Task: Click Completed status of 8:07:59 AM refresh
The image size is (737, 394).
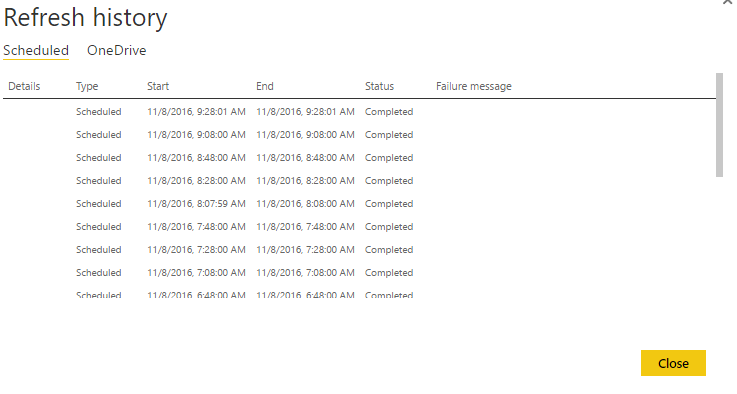Action: 389,204
